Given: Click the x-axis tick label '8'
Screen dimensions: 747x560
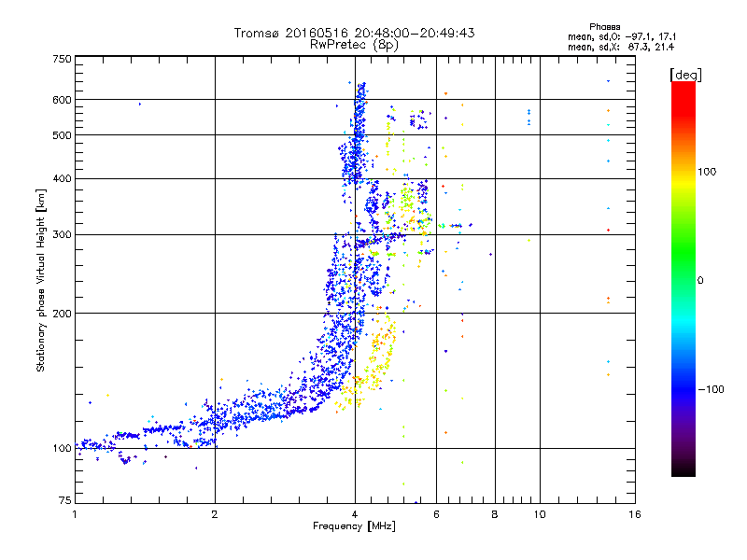Looking at the screenshot, I should (495, 514).
